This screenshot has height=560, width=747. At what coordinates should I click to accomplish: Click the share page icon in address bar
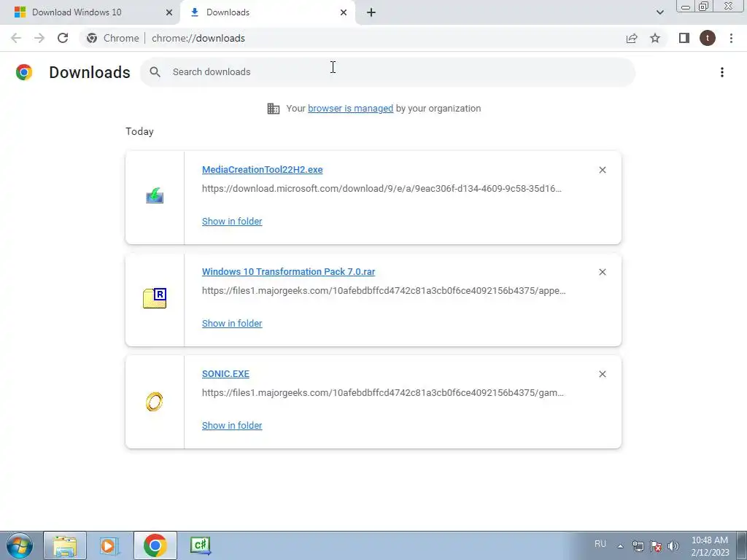[632, 38]
